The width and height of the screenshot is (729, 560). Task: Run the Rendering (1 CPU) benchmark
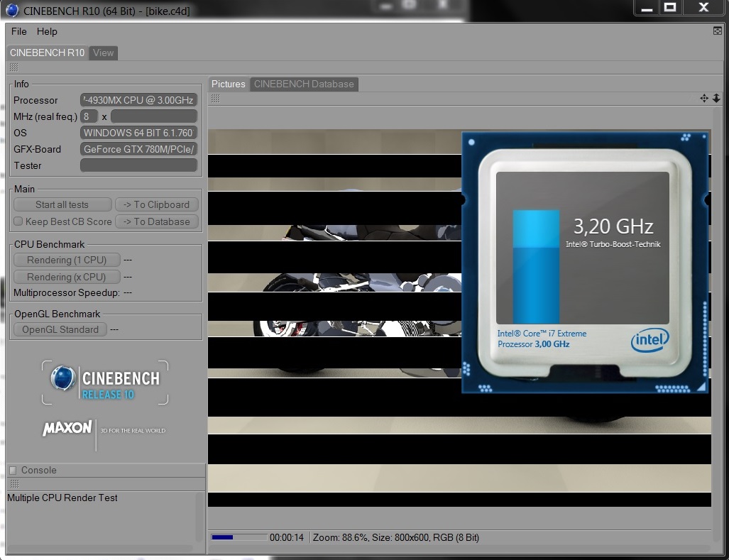point(67,260)
